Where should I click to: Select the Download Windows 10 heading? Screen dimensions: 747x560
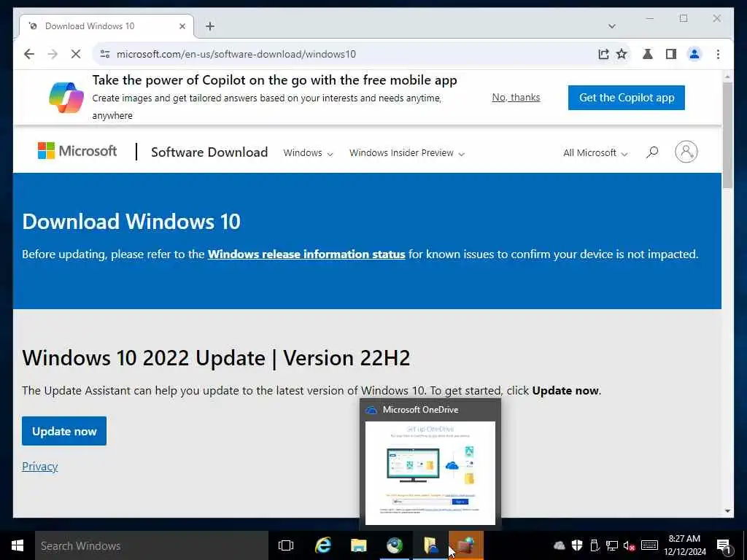tap(131, 222)
